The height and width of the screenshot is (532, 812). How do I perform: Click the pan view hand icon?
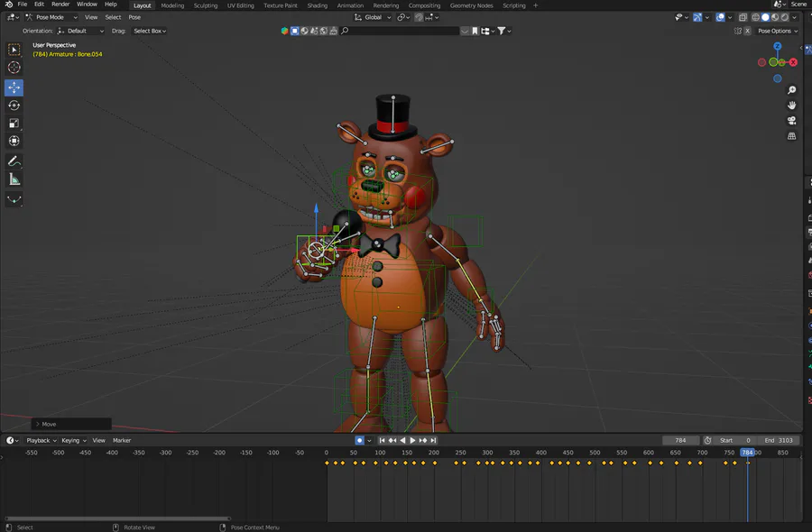[792, 105]
